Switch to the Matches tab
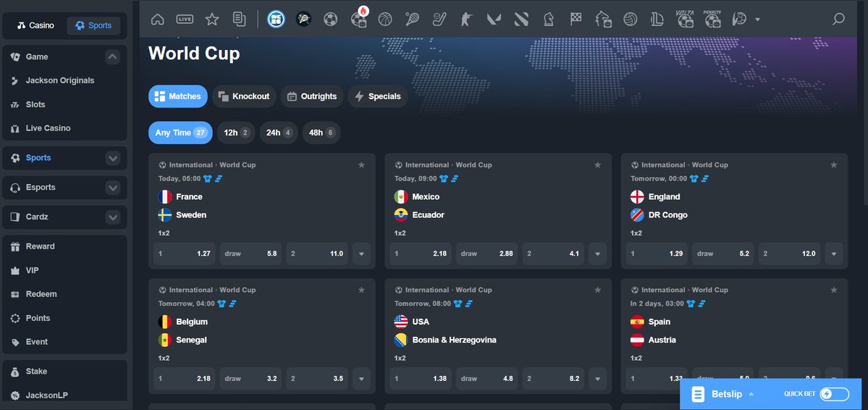The width and height of the screenshot is (868, 410). click(177, 96)
